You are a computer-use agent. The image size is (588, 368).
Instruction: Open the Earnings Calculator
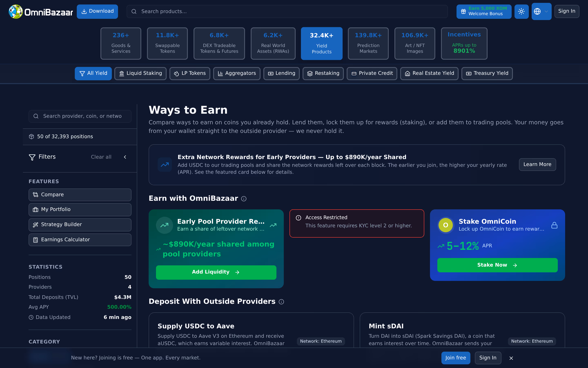coord(80,240)
